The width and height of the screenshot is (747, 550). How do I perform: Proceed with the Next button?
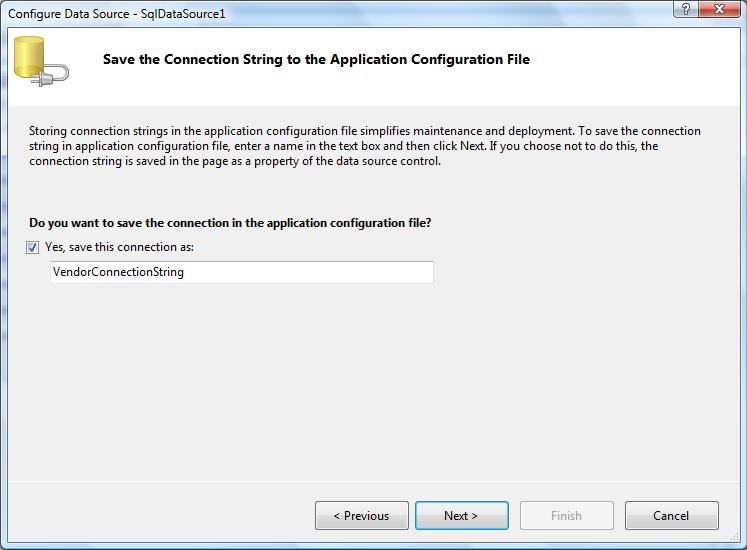pyautogui.click(x=461, y=516)
